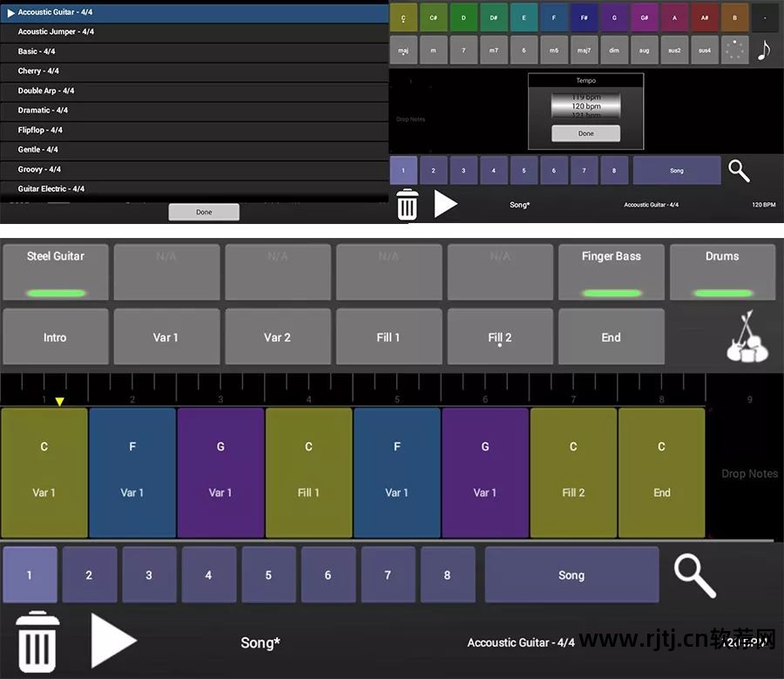The height and width of the screenshot is (679, 784).
Task: Select the aug chord type
Action: 644,50
